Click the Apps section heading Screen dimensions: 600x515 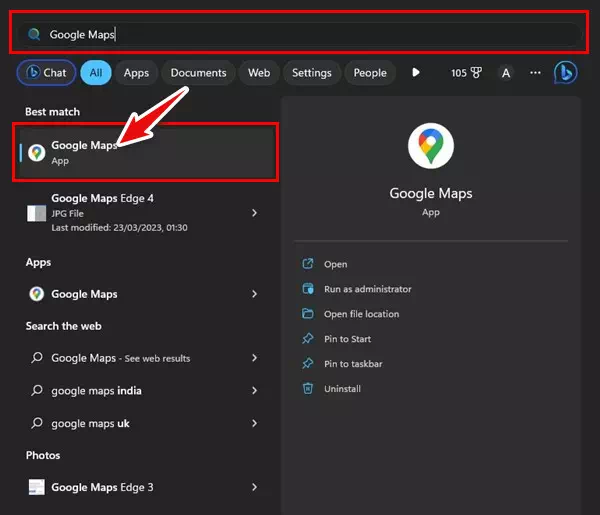click(38, 262)
